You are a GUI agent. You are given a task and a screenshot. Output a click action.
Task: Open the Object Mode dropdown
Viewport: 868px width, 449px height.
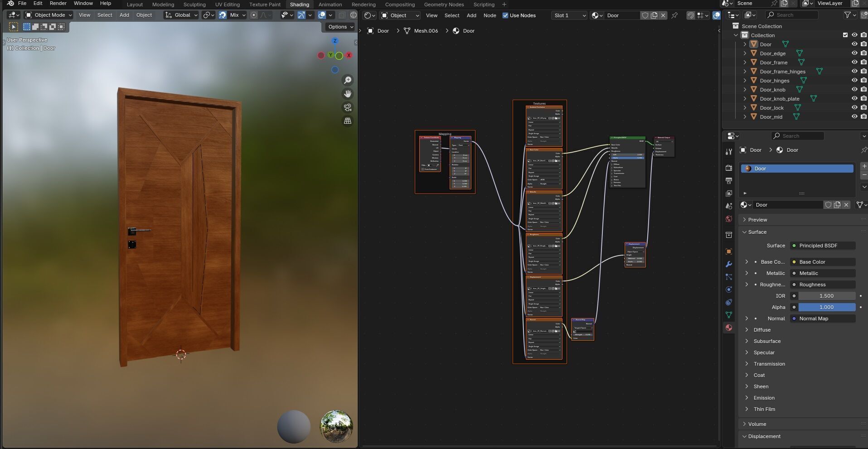48,15
